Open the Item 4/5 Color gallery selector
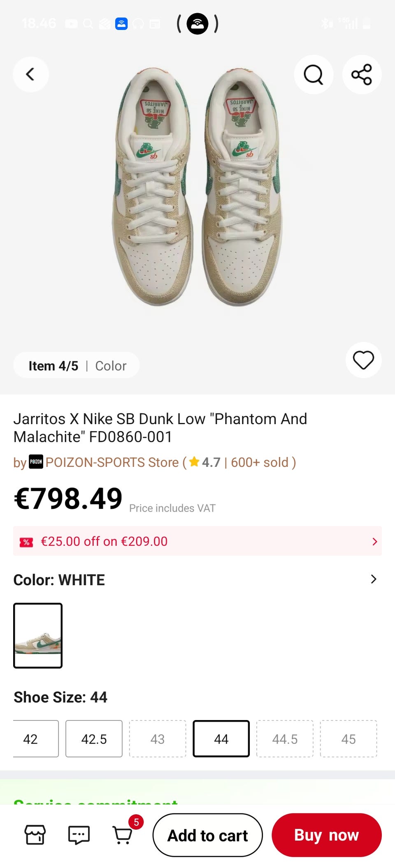 (x=77, y=365)
